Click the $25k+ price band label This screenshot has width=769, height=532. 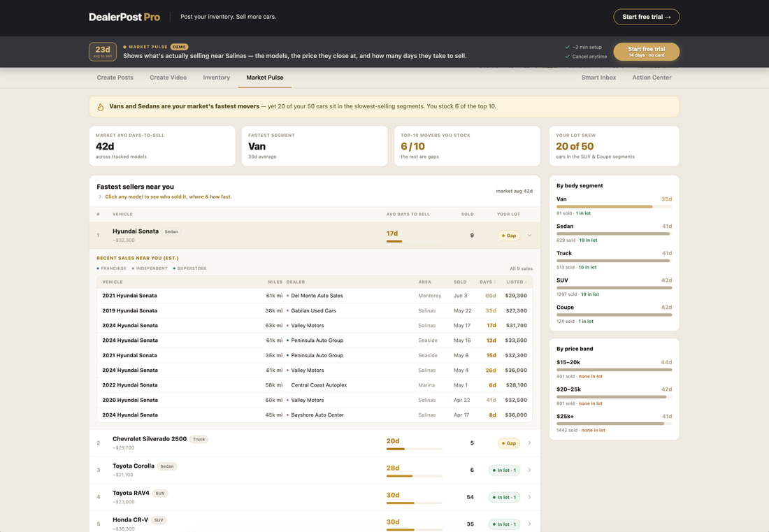[x=565, y=416]
